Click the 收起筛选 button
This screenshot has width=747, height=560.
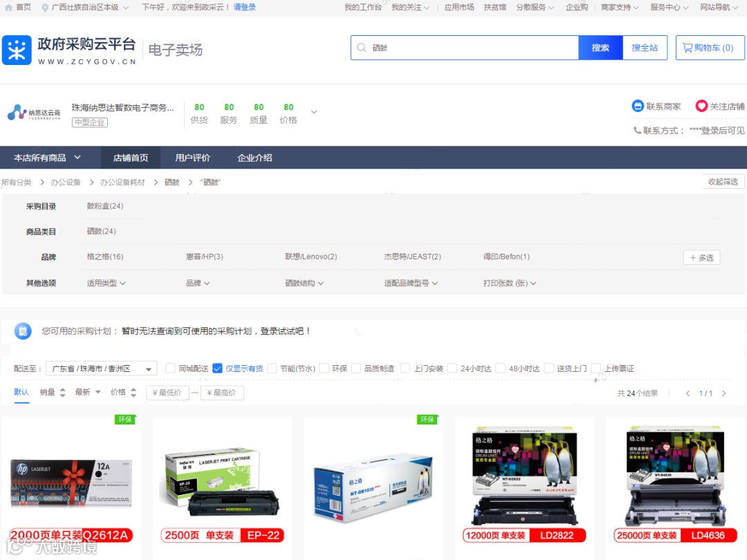pos(723,182)
